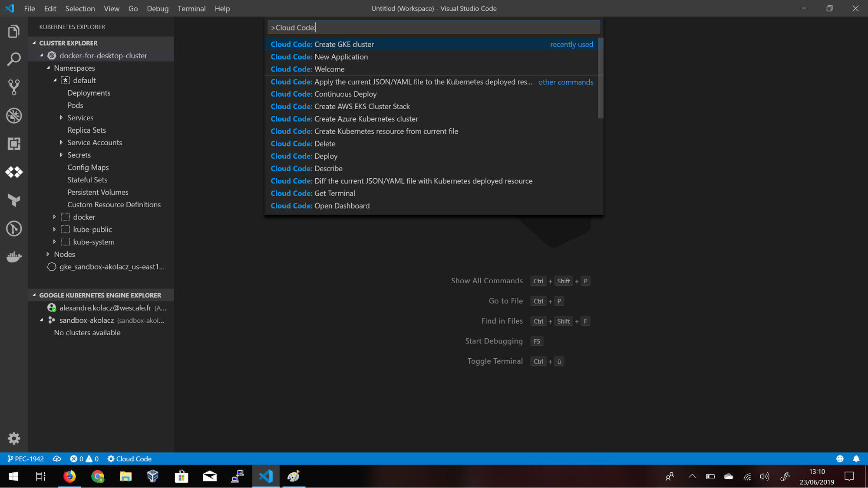This screenshot has height=488, width=868.
Task: Run Cloud Code: New Application command
Action: click(x=431, y=57)
